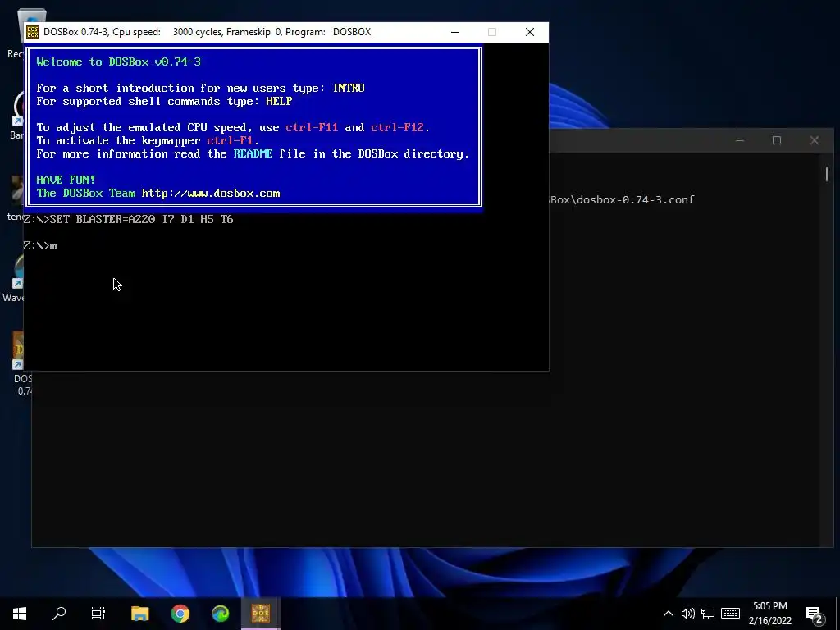
Task: Launch File Explorer from the taskbar
Action: [x=139, y=613]
